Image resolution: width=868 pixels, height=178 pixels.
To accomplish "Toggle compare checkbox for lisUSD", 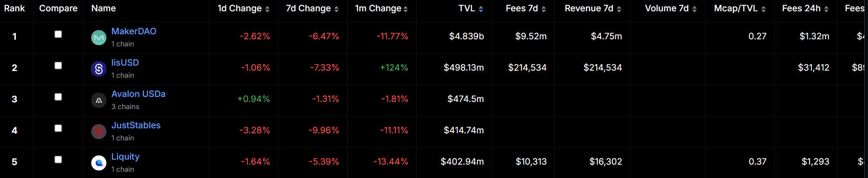I will (58, 66).
